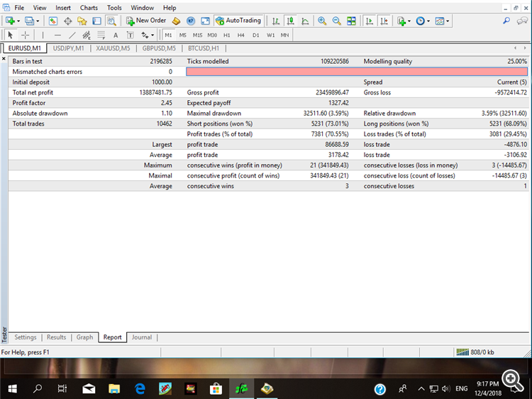Toggle the Chart Shift icon
This screenshot has height=399, width=532.
(x=384, y=21)
